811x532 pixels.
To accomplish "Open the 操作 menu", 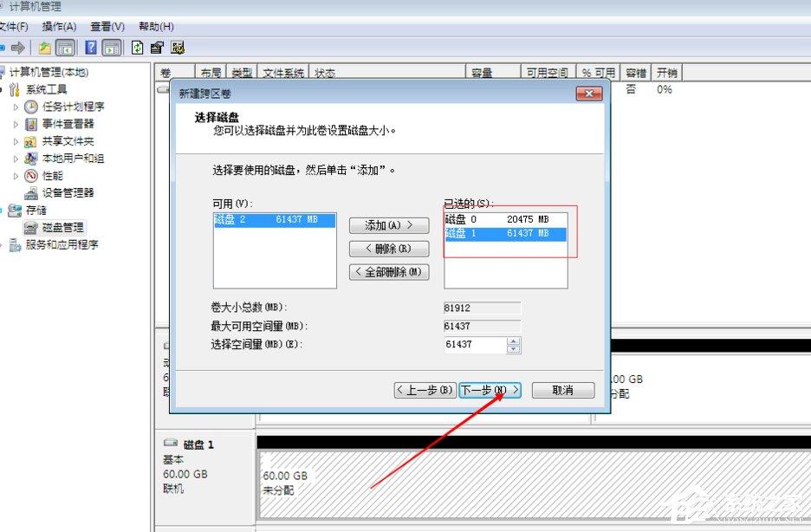I will (x=57, y=25).
